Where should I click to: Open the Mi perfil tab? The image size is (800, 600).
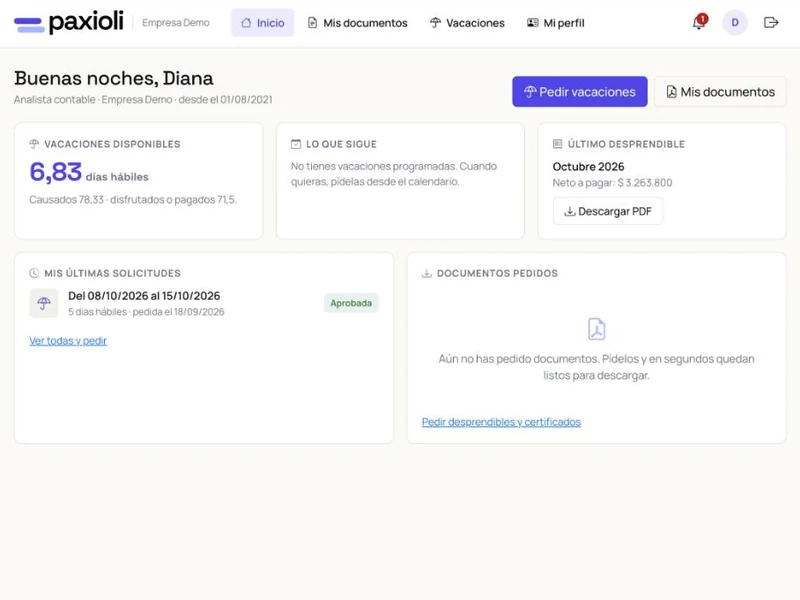[556, 23]
